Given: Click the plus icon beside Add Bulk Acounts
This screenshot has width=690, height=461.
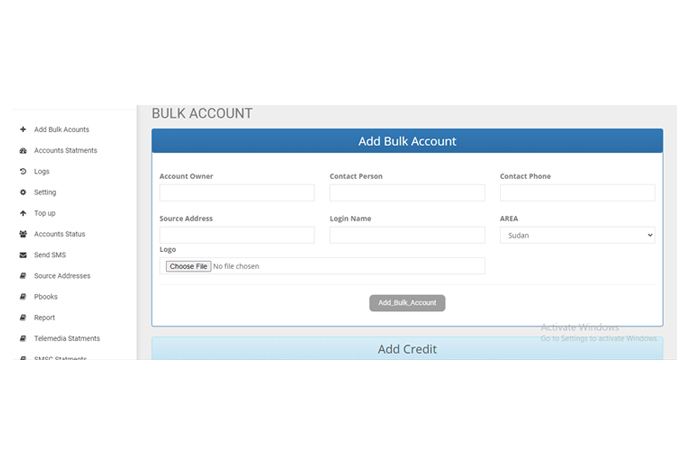Looking at the screenshot, I should coord(23,130).
